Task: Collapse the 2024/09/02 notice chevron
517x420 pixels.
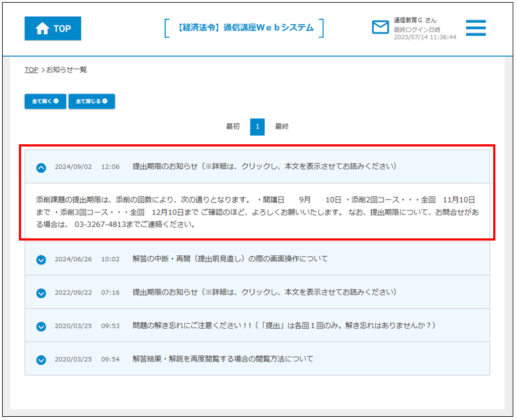Action: coord(41,168)
